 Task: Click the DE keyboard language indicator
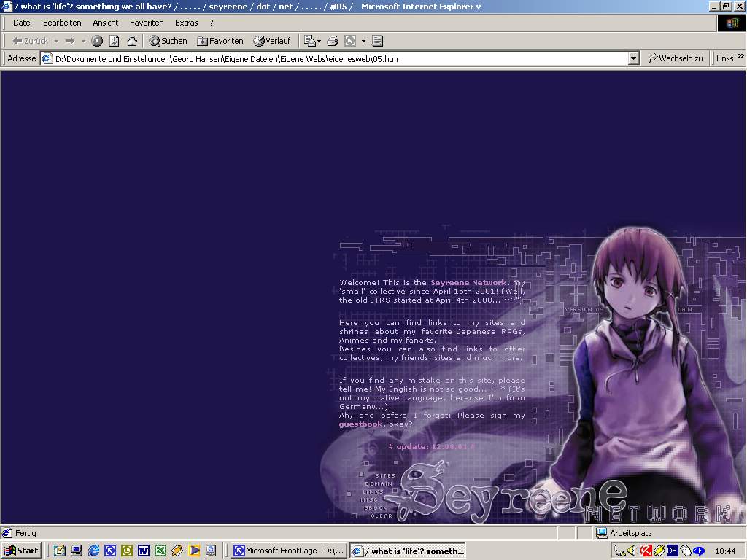(x=672, y=551)
